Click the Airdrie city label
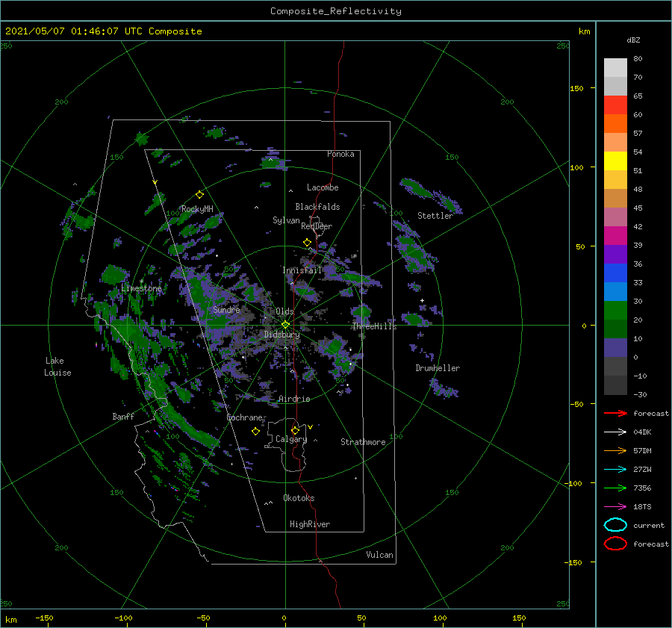 [x=294, y=399]
